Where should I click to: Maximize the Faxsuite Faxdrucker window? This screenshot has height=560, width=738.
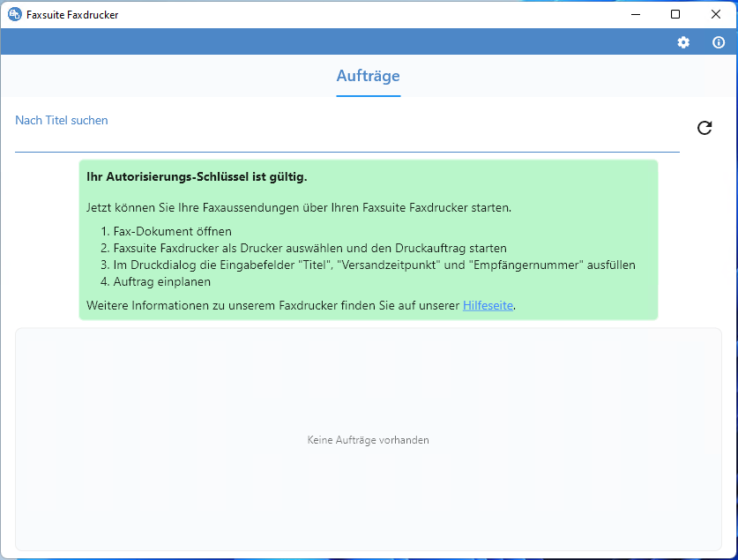(x=675, y=15)
